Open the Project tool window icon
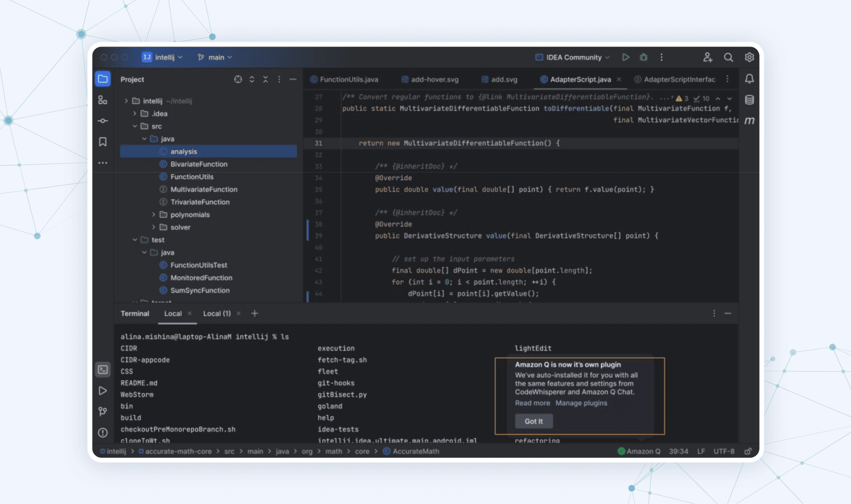 103,79
